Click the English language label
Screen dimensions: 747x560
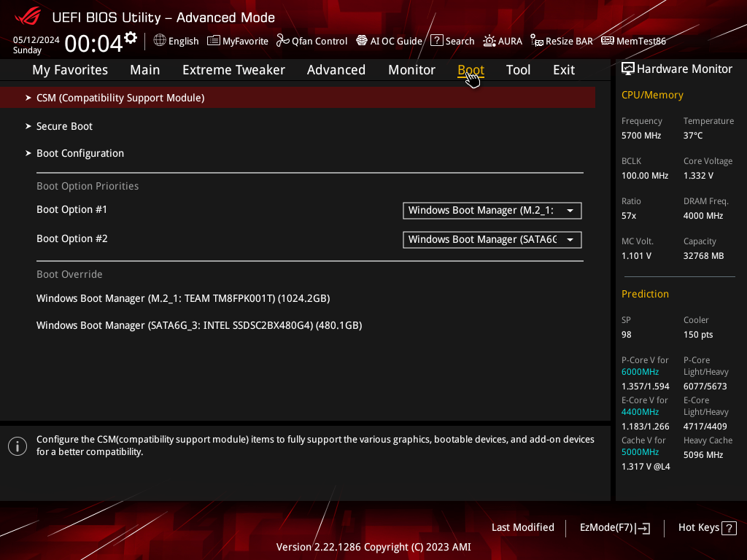pyautogui.click(x=183, y=42)
